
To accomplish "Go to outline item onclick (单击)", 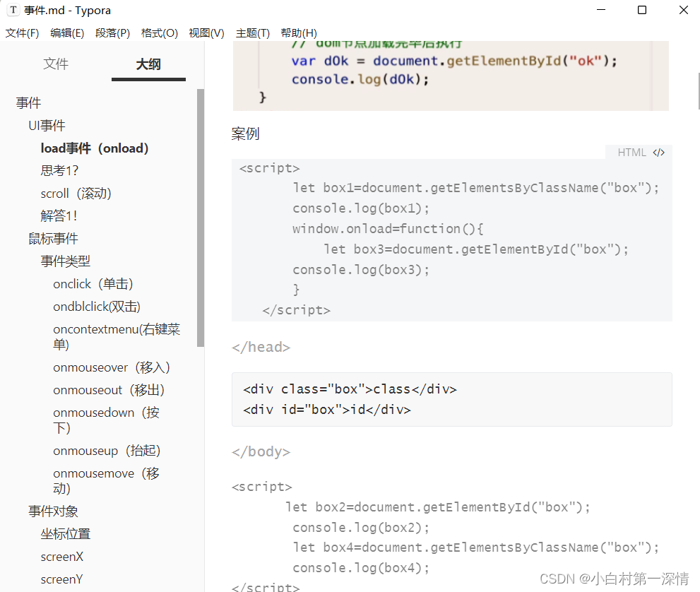I will [x=93, y=284].
